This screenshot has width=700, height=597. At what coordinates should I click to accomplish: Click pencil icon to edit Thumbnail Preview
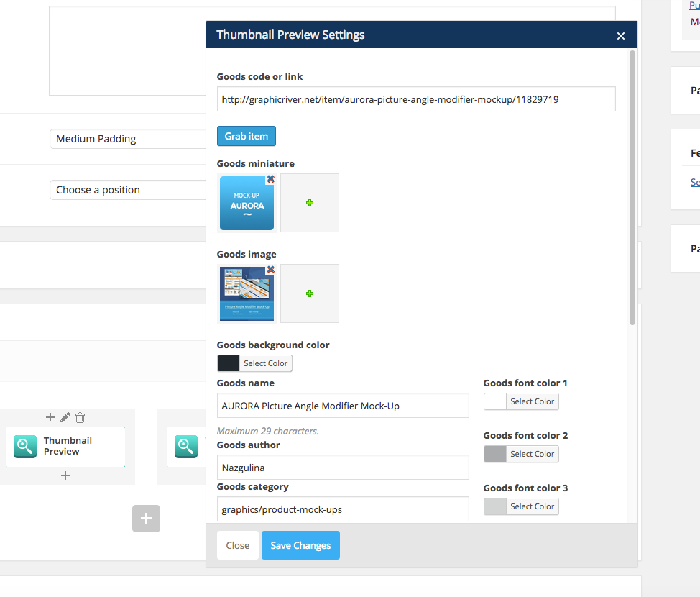65,417
